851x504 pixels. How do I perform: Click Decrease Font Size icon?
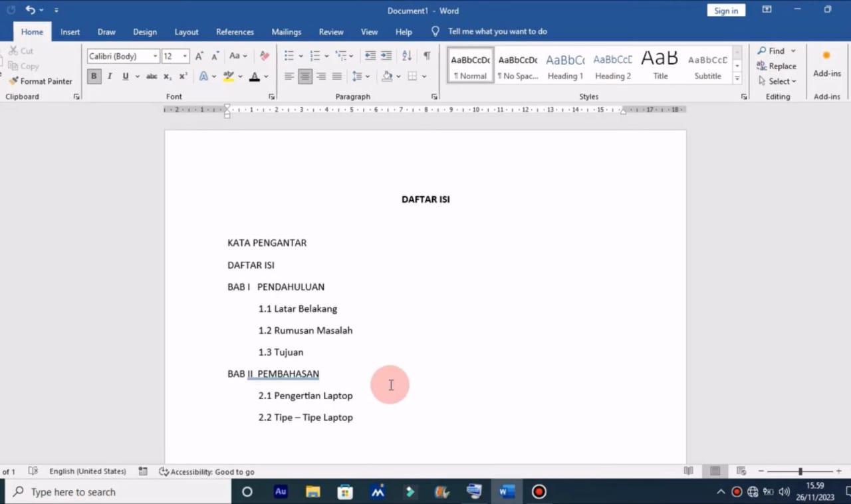pos(215,56)
